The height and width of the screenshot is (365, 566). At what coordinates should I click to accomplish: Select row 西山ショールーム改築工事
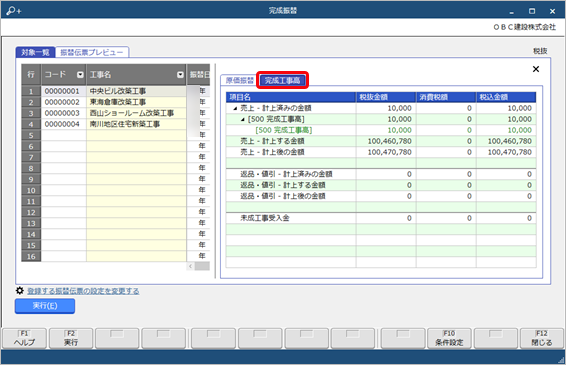[136, 113]
